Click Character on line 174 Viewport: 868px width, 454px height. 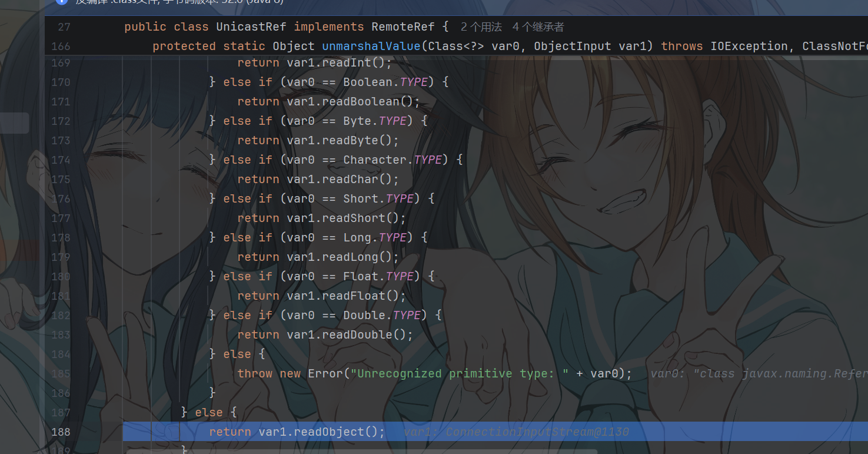(375, 160)
